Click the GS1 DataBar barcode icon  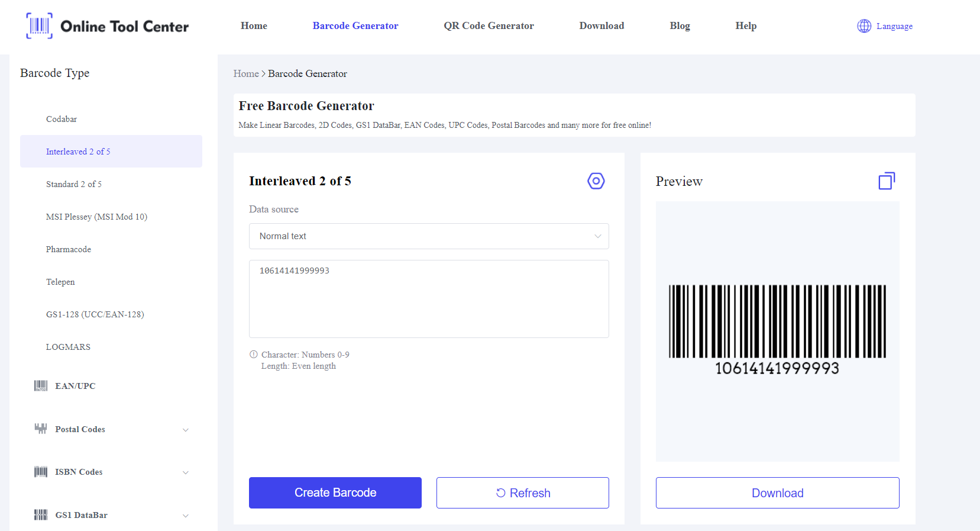41,515
